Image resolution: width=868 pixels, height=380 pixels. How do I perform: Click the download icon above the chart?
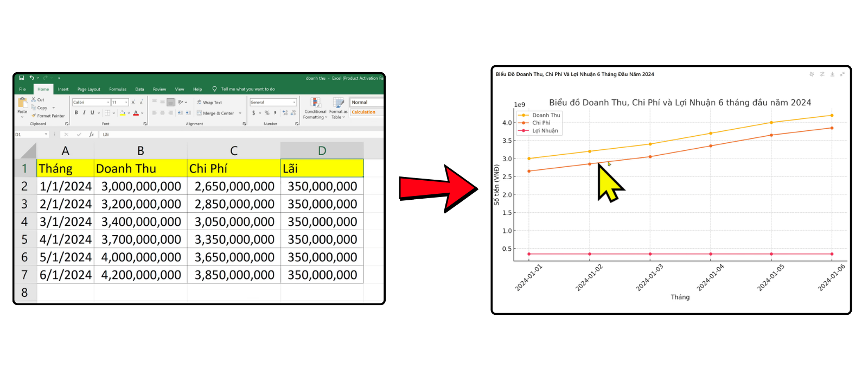click(832, 74)
